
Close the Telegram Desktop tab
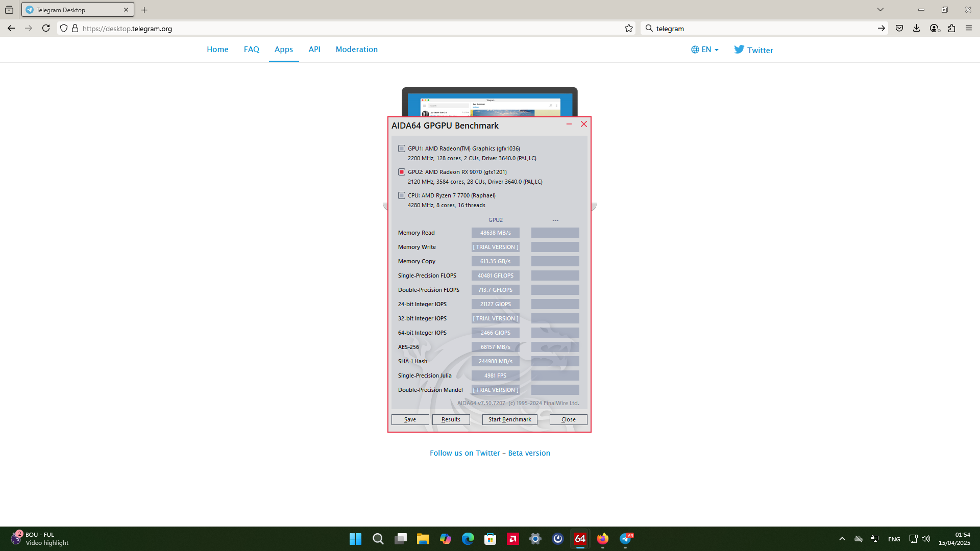126,10
